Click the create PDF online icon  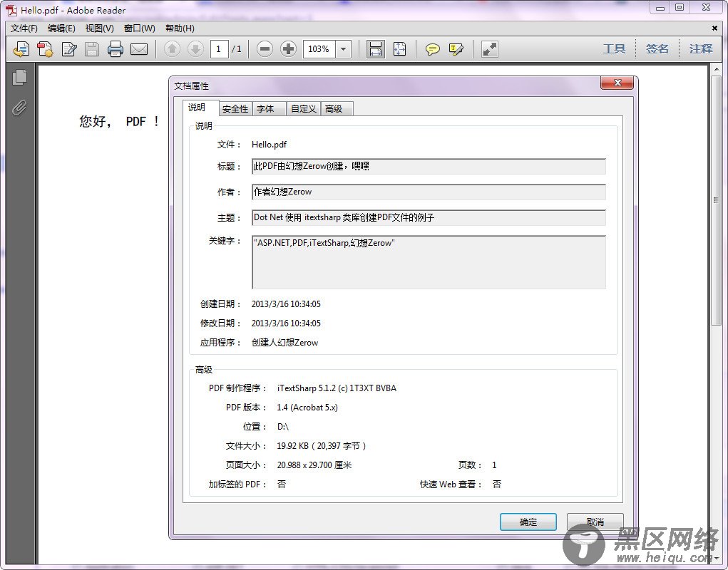pos(45,48)
